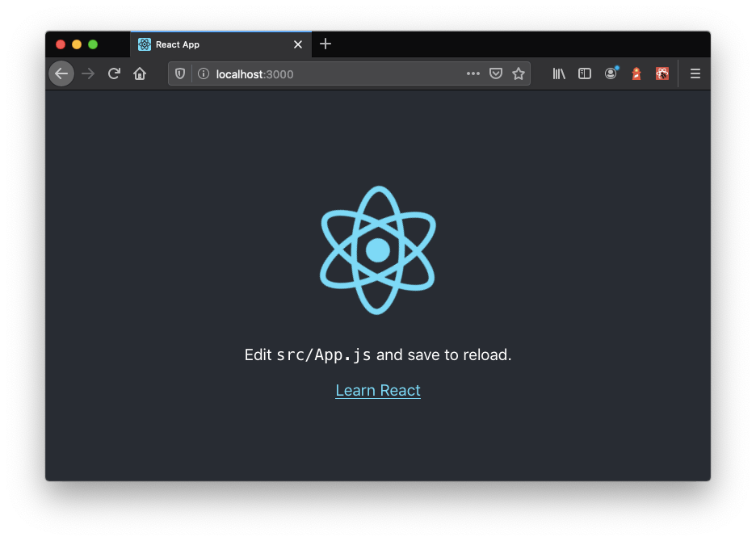This screenshot has height=541, width=756.
Task: Click the 'Edit src/App.js and save to reload.' text
Action: pos(378,355)
